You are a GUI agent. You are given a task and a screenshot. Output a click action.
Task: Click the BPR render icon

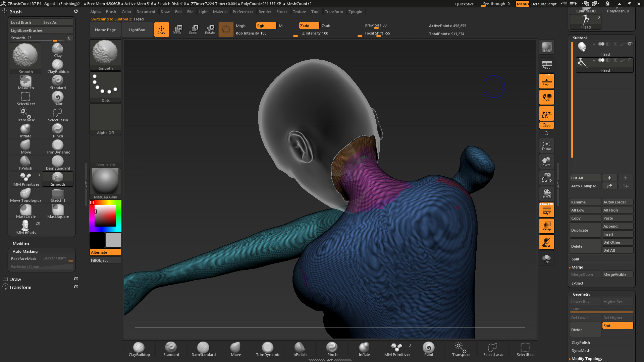click(546, 47)
